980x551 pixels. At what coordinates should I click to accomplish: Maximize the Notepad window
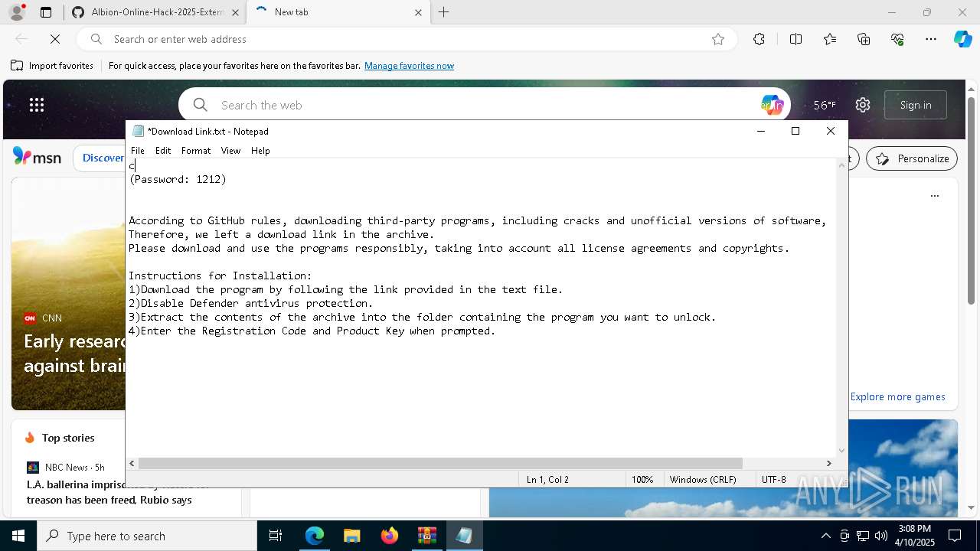pyautogui.click(x=795, y=131)
